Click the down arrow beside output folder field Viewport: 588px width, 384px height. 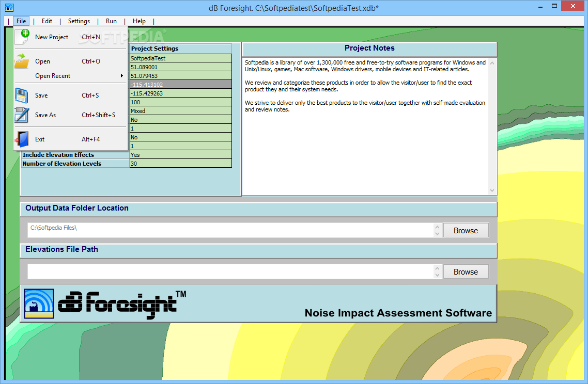(x=437, y=234)
